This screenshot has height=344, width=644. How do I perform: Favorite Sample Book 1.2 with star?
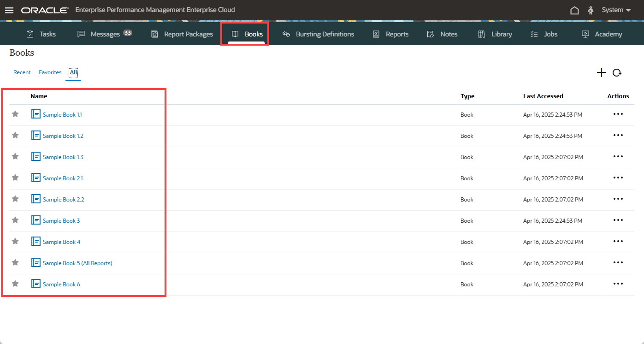coord(15,135)
